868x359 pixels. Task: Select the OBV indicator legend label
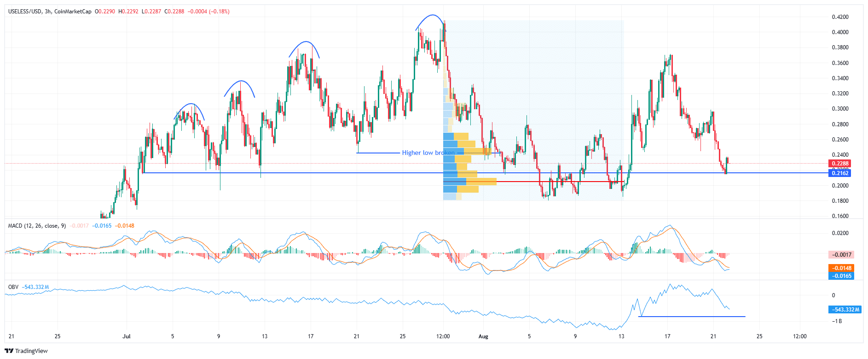pos(13,287)
